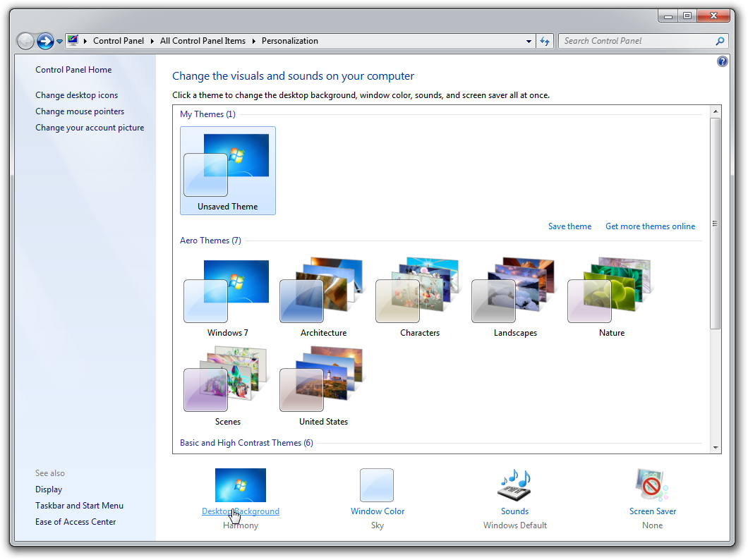The width and height of the screenshot is (748, 560).
Task: Open Get more themes online
Action: [650, 226]
